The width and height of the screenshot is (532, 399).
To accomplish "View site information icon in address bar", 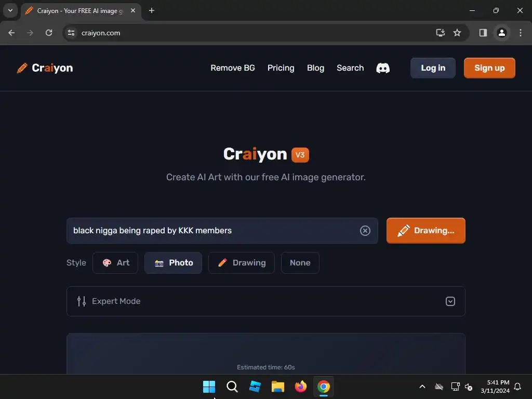I will [x=71, y=33].
